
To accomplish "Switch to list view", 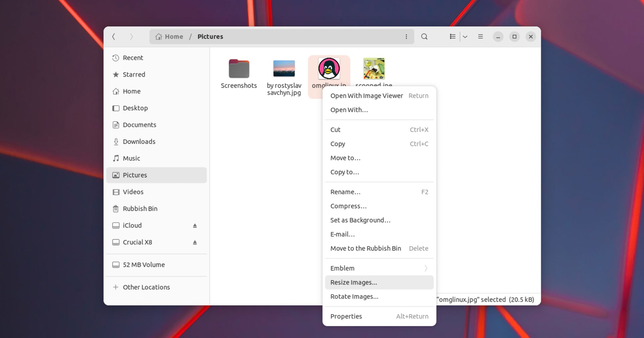I will pyautogui.click(x=452, y=37).
